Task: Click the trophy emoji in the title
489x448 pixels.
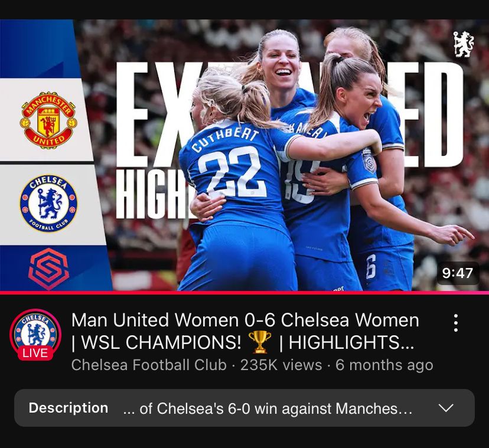Action: (259, 342)
